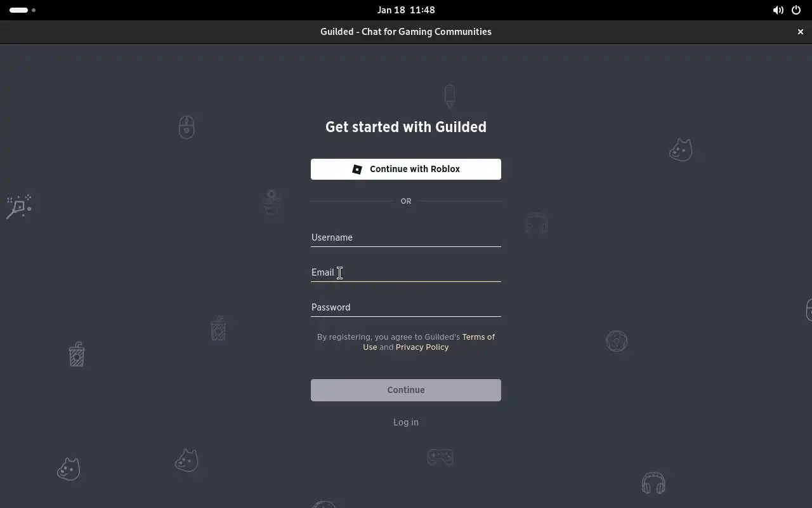Close the Guilded window
The width and height of the screenshot is (812, 508).
(800, 32)
